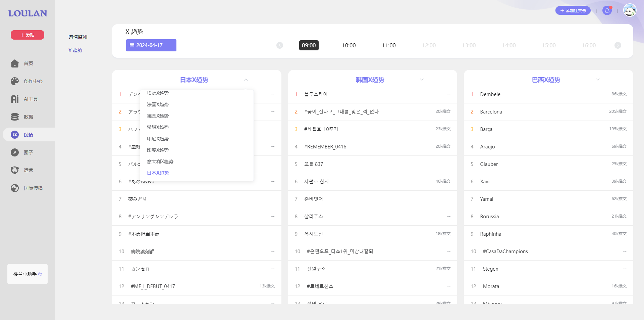Click the red post button

[x=28, y=35]
